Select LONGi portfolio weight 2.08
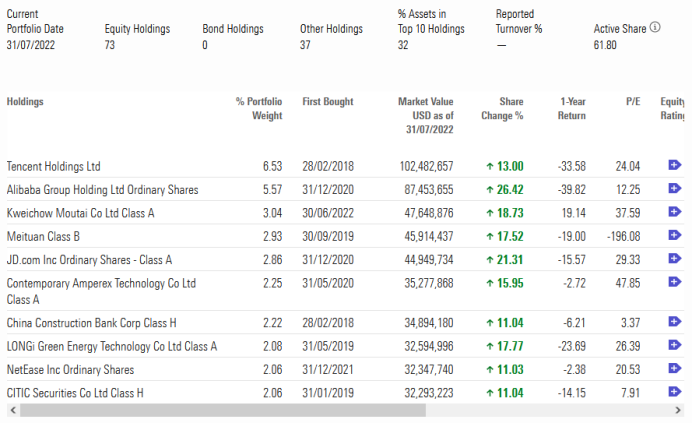Image resolution: width=693 pixels, height=423 pixels. tap(272, 347)
